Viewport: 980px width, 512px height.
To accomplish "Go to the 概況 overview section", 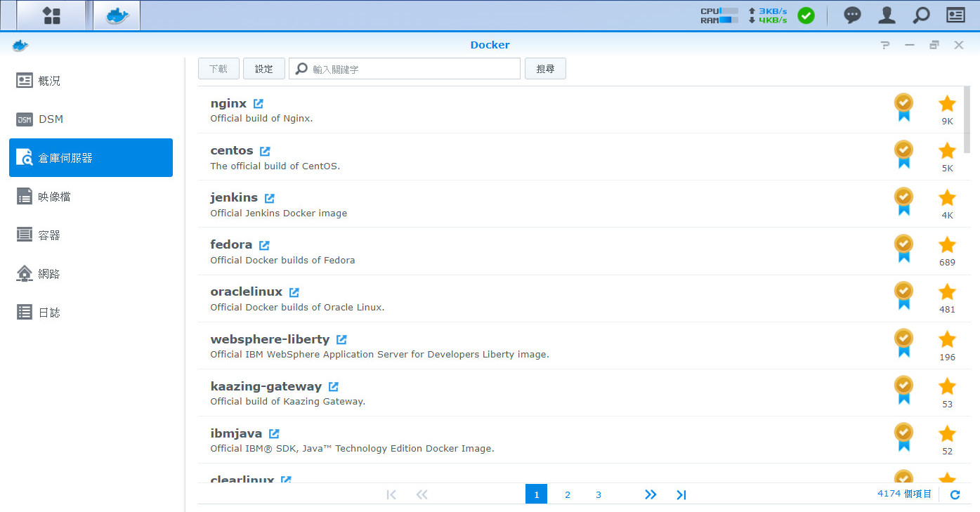I will pyautogui.click(x=91, y=81).
